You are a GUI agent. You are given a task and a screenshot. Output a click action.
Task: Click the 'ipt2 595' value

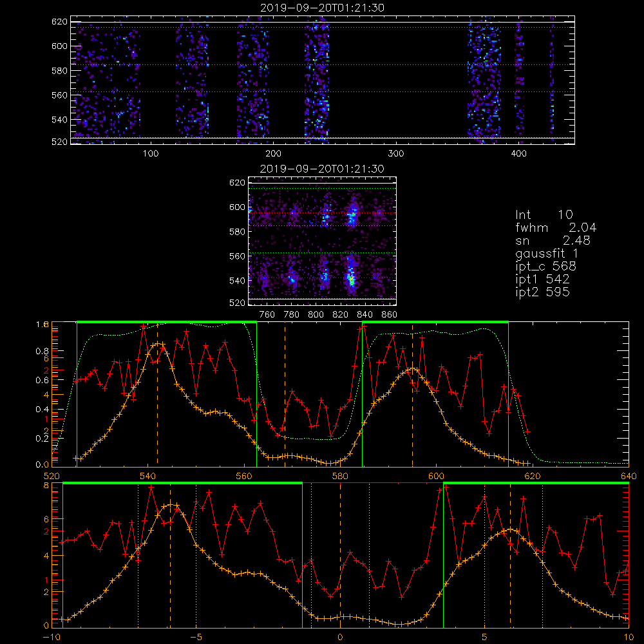[x=542, y=292]
